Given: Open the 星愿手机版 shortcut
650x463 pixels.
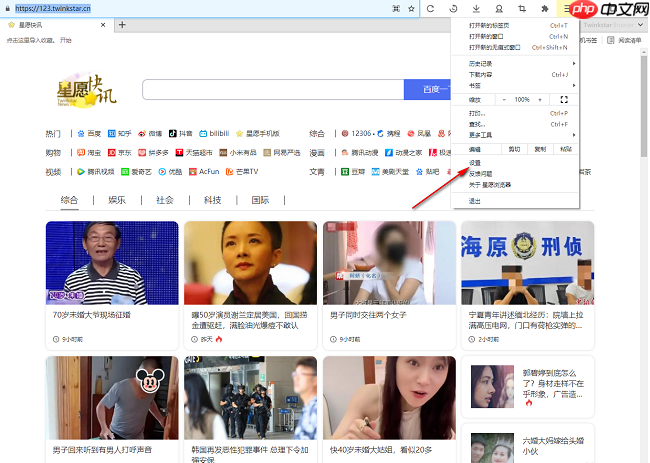Looking at the screenshot, I should 258,133.
